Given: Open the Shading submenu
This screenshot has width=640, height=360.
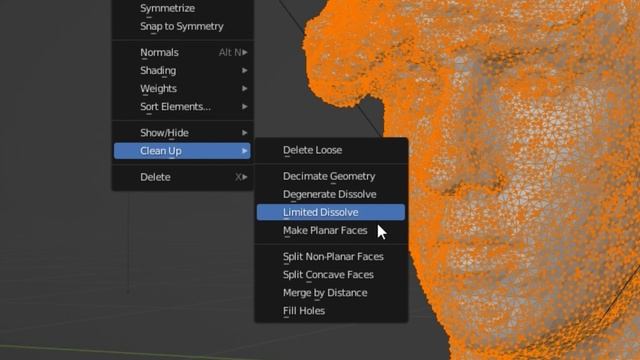Looking at the screenshot, I should tap(182, 70).
